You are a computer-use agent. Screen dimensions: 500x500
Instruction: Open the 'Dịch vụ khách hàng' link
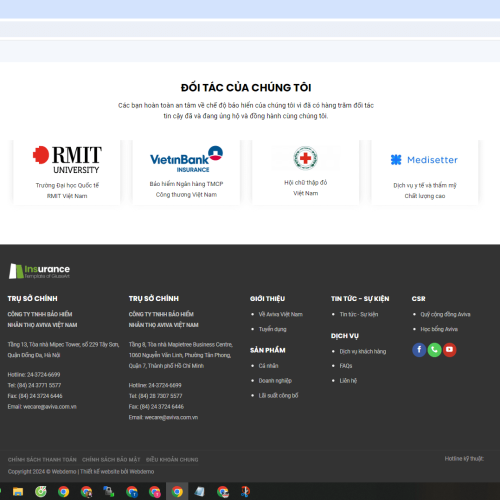tap(363, 351)
